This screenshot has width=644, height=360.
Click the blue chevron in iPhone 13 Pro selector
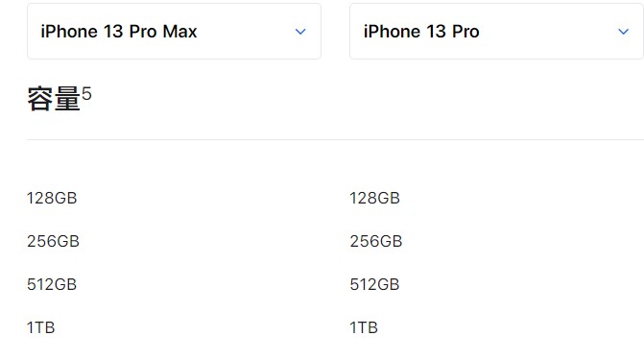click(x=624, y=32)
